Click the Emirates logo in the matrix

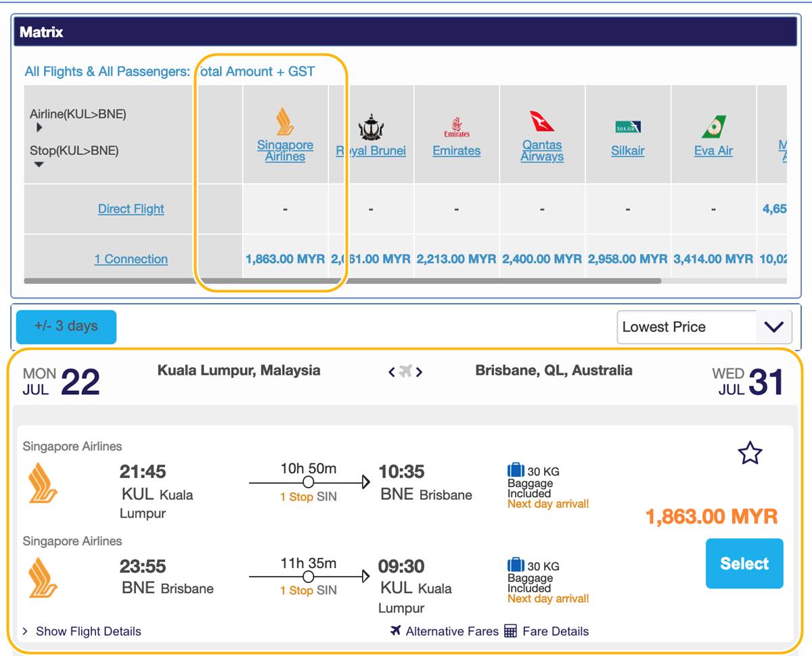pos(457,127)
